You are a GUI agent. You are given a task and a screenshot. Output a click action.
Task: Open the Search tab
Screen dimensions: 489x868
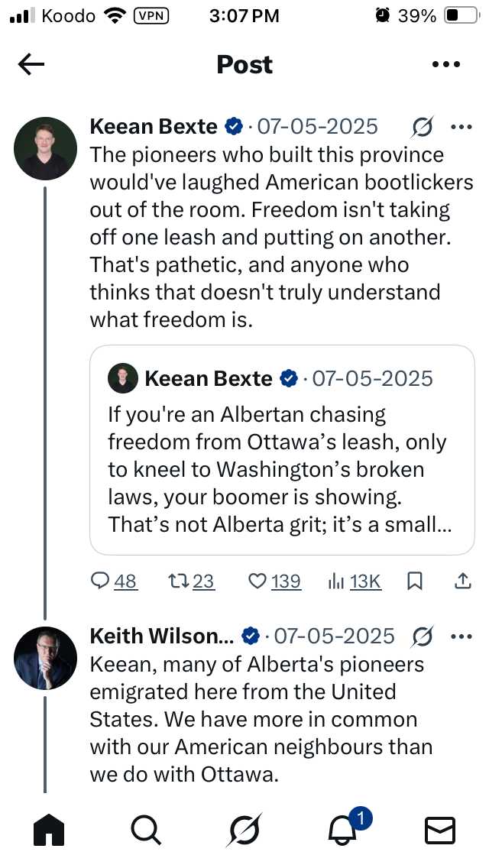[x=145, y=830]
